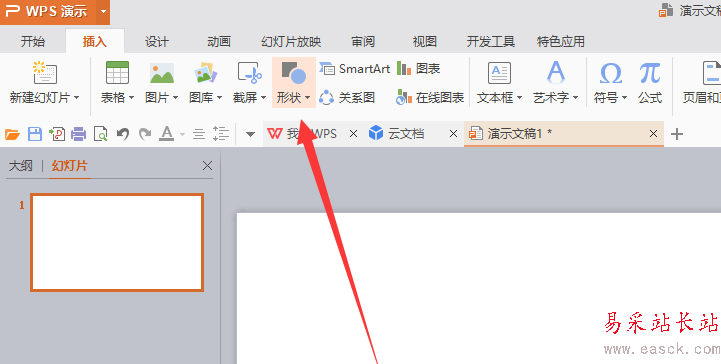721x364 pixels.
Task: Open the 表格 dropdown arrow
Action: coord(132,97)
